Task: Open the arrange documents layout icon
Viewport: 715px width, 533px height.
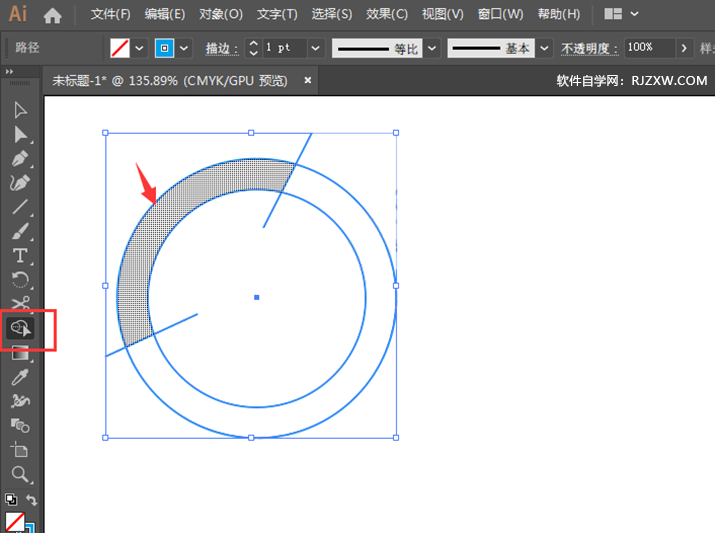Action: [x=613, y=14]
